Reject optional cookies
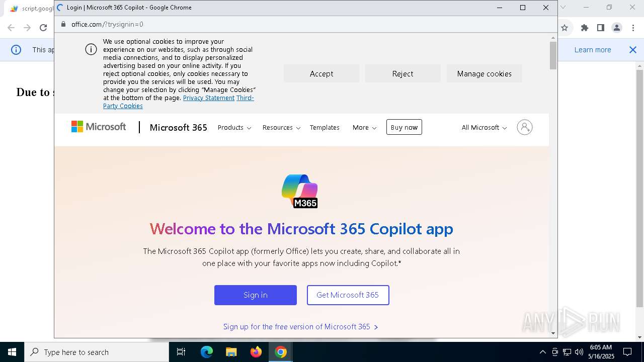The image size is (644, 362). pos(403,74)
